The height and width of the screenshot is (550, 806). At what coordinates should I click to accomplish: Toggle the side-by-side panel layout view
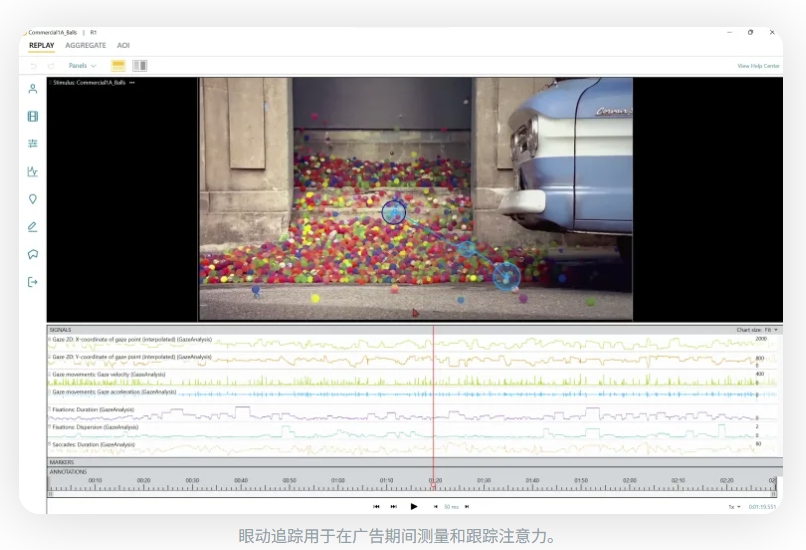coord(139,66)
